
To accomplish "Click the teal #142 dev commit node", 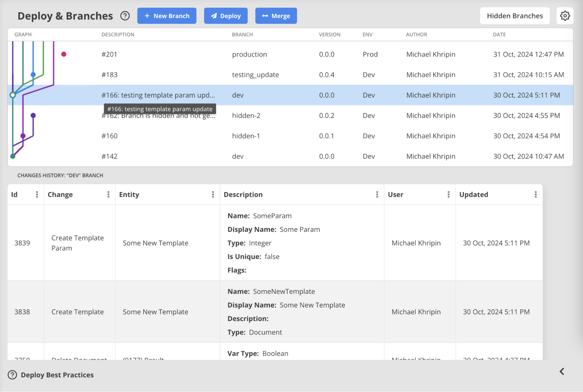I will (13, 156).
